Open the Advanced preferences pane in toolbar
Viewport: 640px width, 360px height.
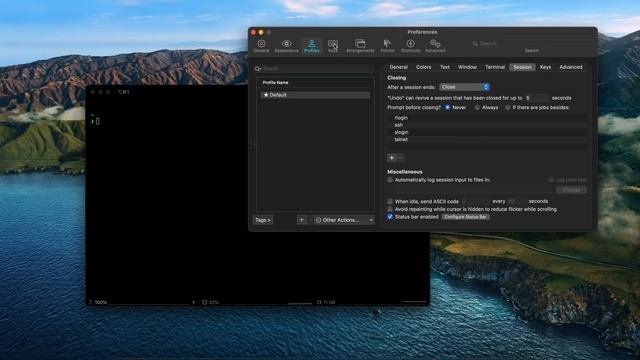(x=435, y=46)
